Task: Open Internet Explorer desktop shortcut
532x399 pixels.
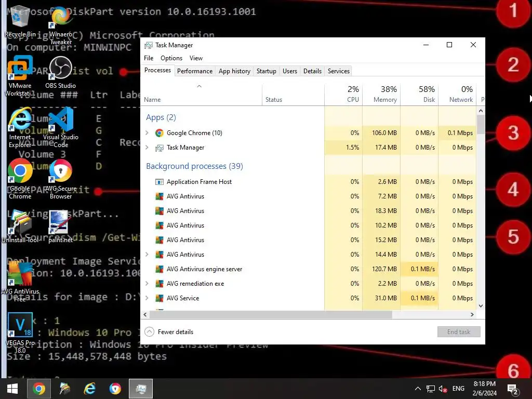Action: click(20, 128)
